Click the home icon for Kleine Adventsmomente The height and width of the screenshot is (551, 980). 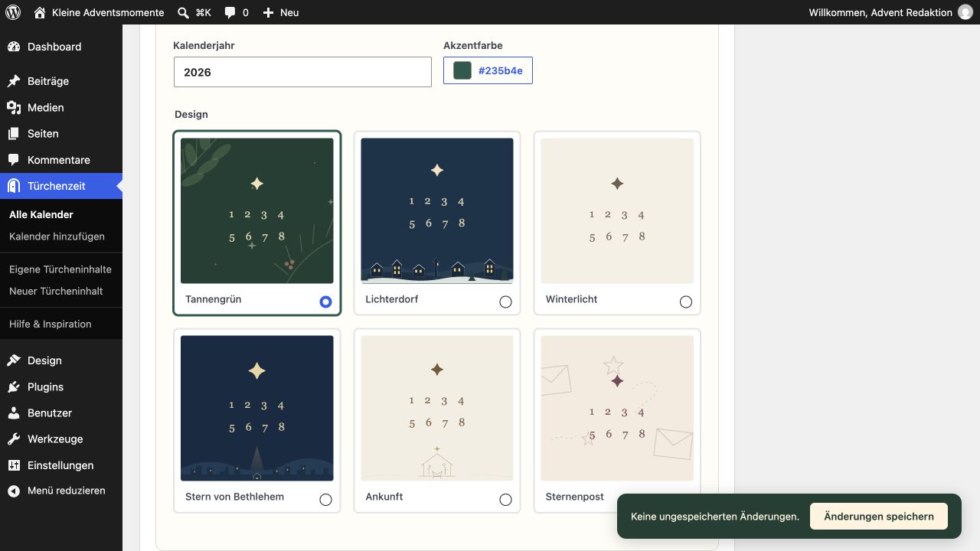coord(40,12)
